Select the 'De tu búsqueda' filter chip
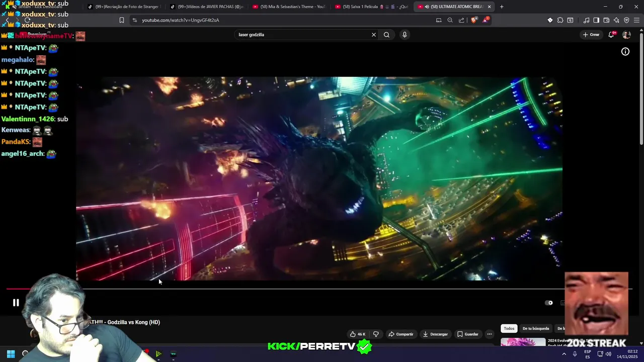Image resolution: width=644 pixels, height=362 pixels. (536, 328)
